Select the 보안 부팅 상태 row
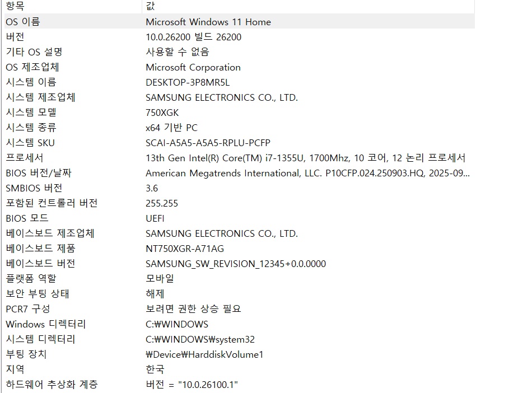 (x=38, y=294)
